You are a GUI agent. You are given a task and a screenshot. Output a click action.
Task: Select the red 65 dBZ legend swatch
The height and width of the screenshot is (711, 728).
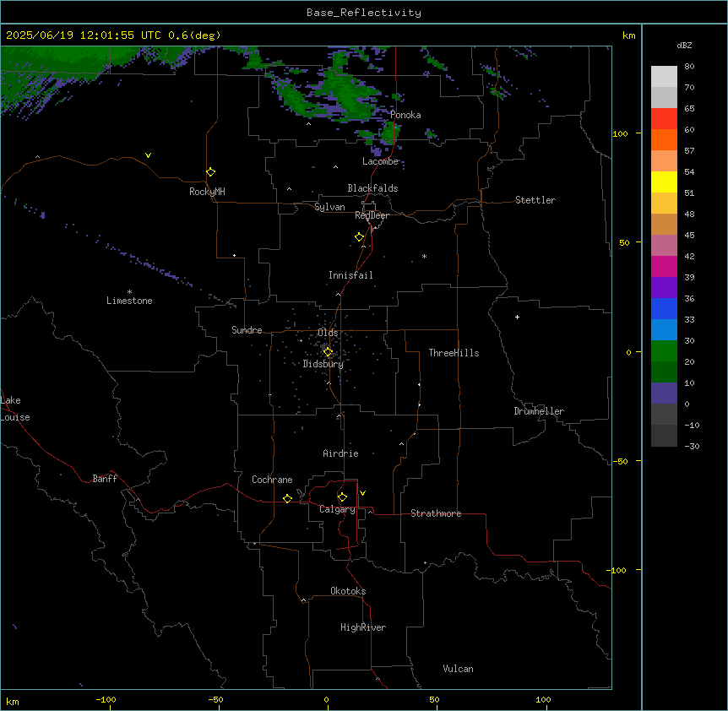664,118
